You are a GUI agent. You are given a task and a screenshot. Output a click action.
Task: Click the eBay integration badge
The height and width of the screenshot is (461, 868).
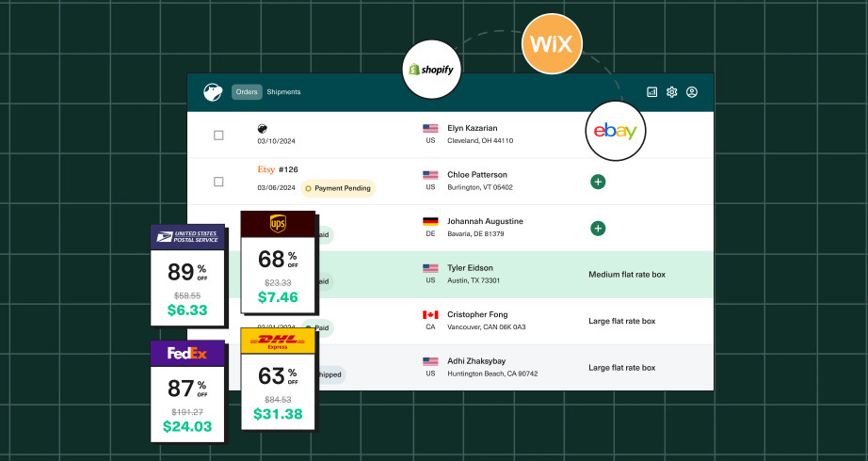coord(616,131)
